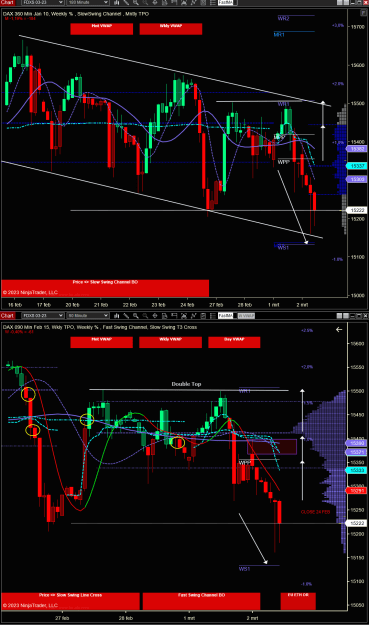This screenshot has height=625, width=369.
Task: Select the lower Chart tab
Action: (x=8, y=316)
